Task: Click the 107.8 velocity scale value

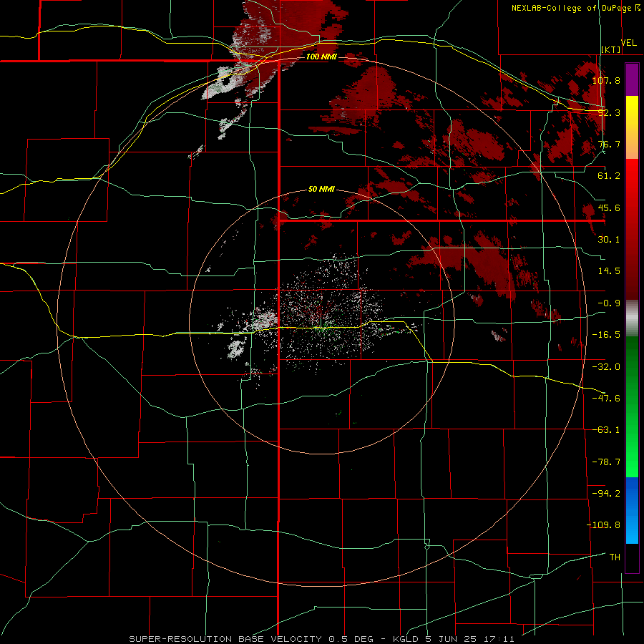Action: [x=606, y=80]
